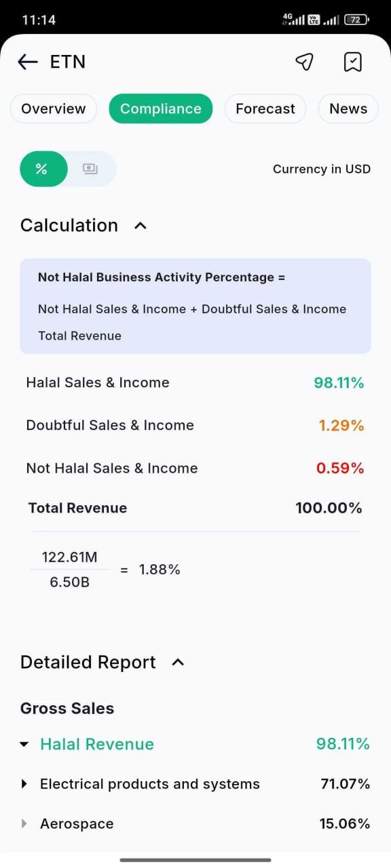391x868 pixels.
Task: Tap the back arrow next to ETN
Action: coord(28,62)
